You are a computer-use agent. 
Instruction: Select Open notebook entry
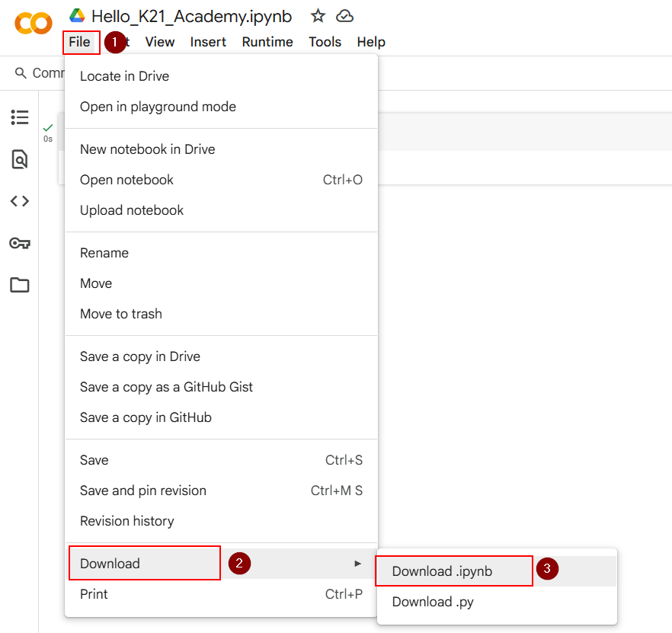click(221, 180)
